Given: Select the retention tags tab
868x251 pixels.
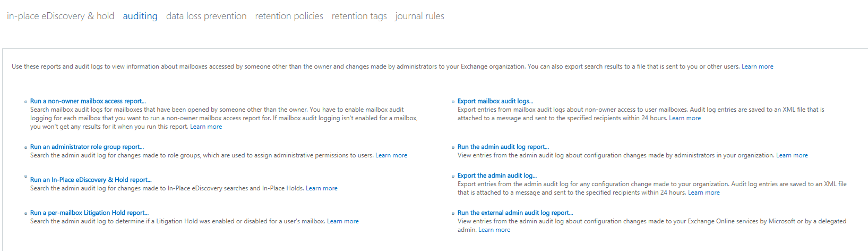Looking at the screenshot, I should click(359, 16).
